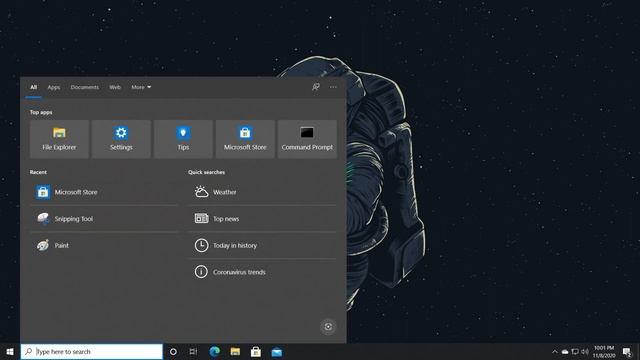This screenshot has height=360, width=640.
Task: Open the Microsoft Store tile in Top apps
Action: [x=245, y=139]
